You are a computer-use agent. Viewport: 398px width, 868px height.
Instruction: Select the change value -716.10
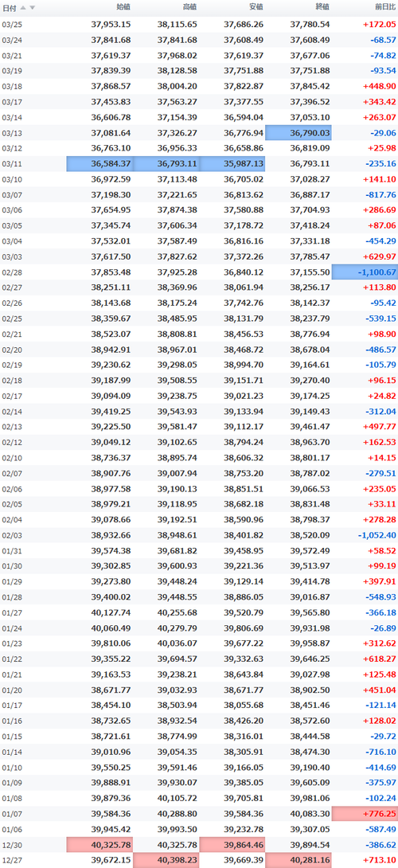coord(379,752)
